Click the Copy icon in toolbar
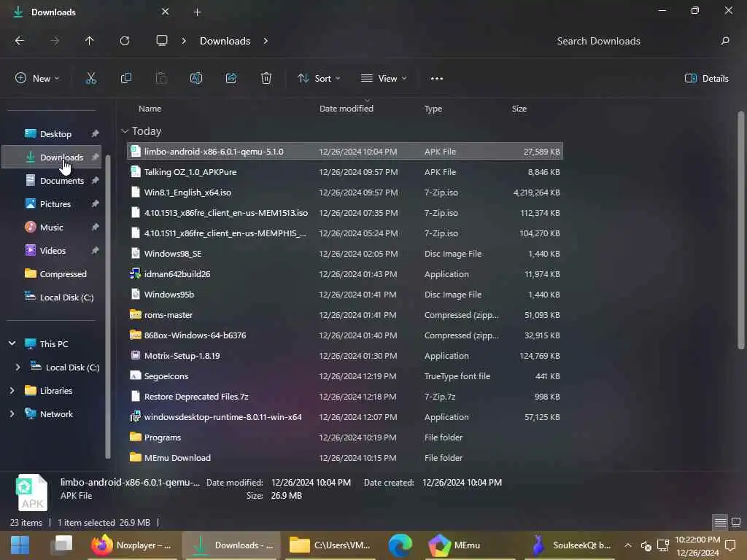The width and height of the screenshot is (747, 560). pyautogui.click(x=125, y=78)
